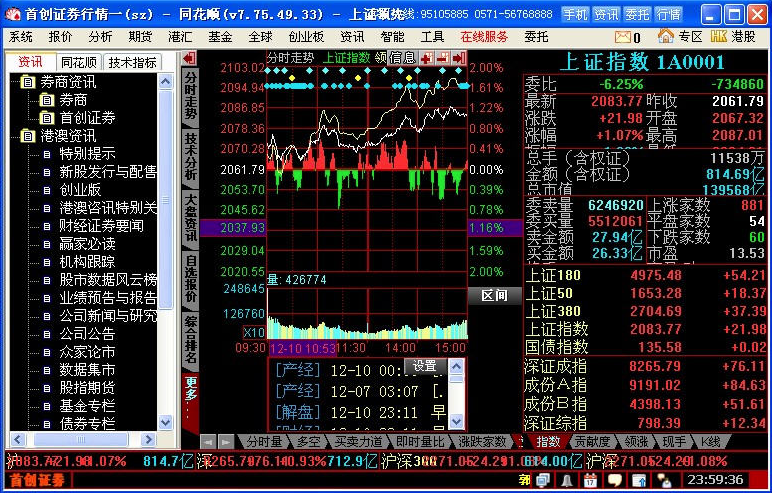Viewport: 772px width, 493px height.
Task: Select the vertical 大盘资讯 tab
Action: point(190,217)
